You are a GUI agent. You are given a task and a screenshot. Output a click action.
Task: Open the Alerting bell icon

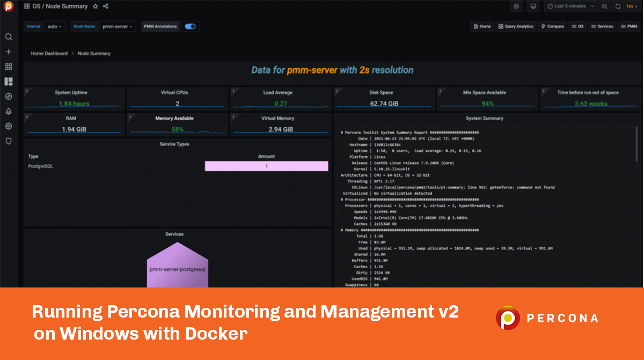[9, 112]
